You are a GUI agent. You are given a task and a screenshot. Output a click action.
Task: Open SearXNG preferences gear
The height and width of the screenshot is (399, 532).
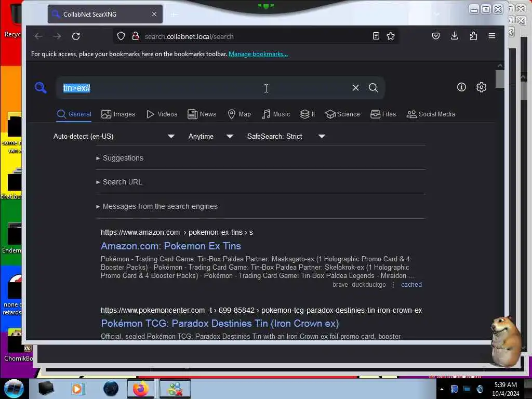(482, 87)
